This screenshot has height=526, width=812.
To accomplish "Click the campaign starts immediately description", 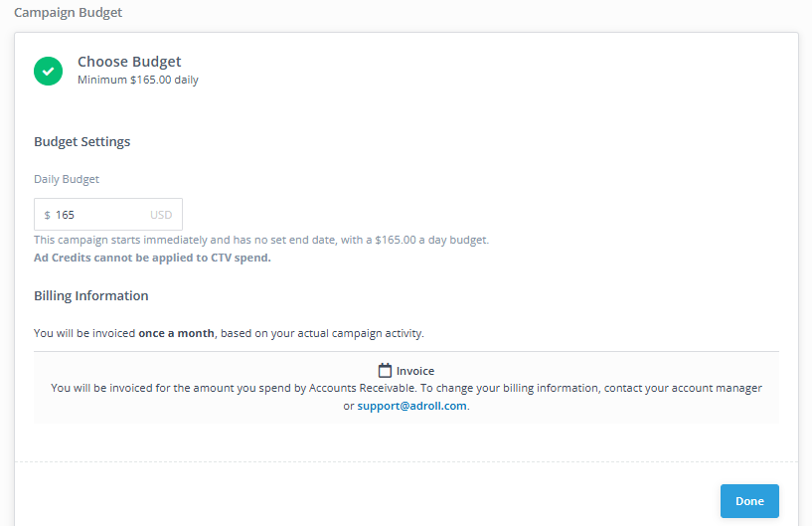I will pyautogui.click(x=260, y=240).
